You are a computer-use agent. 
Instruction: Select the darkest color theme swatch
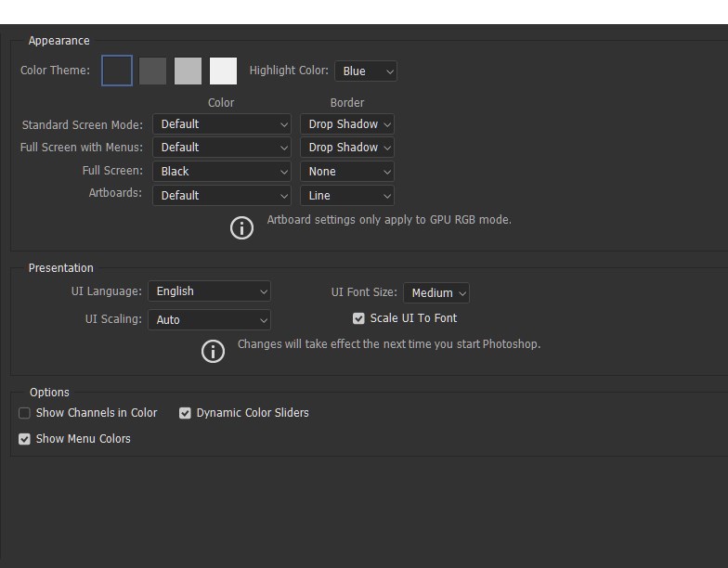117,71
